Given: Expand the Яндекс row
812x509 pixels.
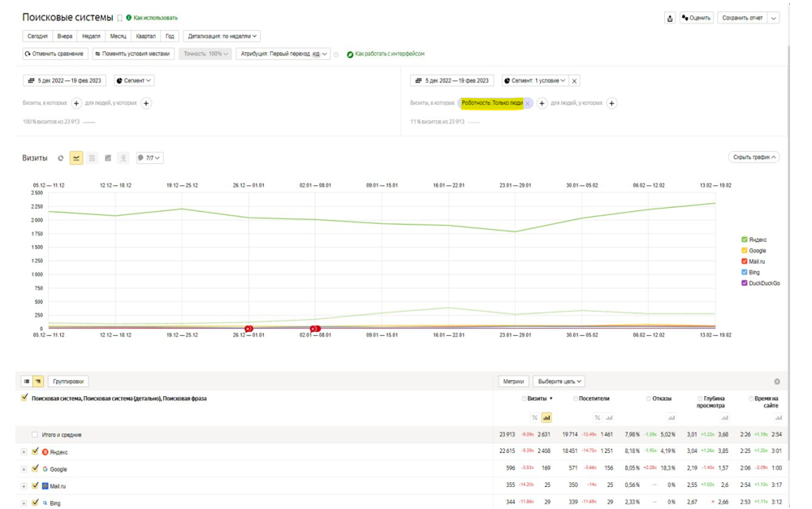Looking at the screenshot, I should pyautogui.click(x=24, y=452).
